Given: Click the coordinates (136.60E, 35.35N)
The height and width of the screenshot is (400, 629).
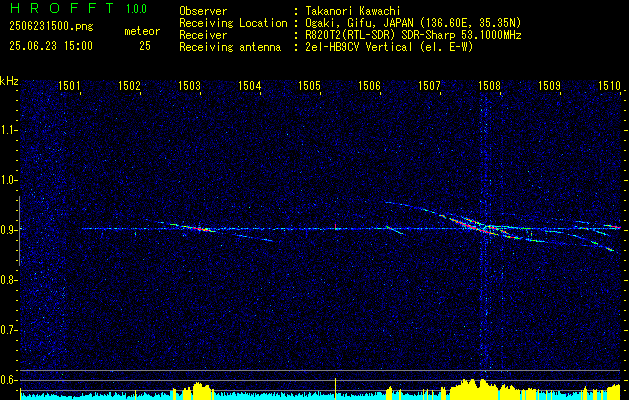Looking at the screenshot, I should click(471, 23).
